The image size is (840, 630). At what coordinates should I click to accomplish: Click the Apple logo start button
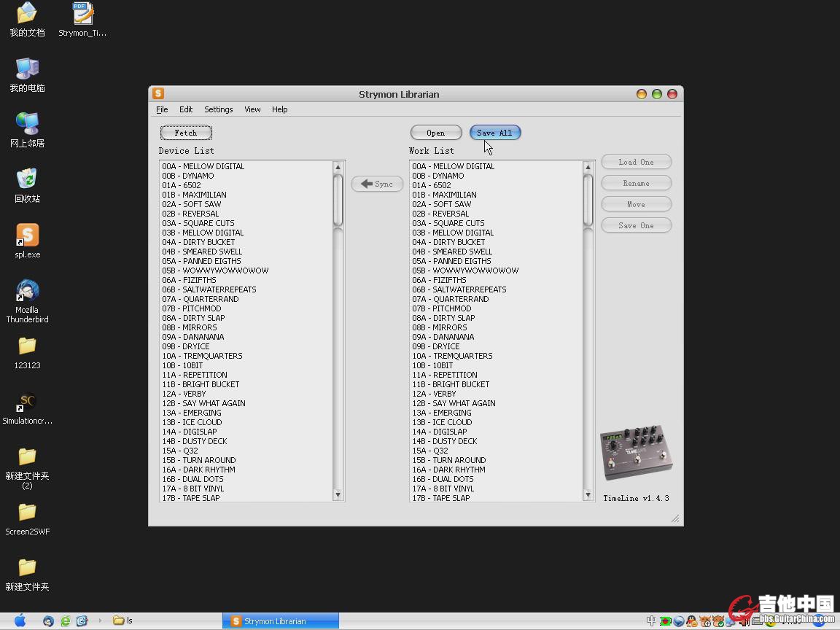pyautogui.click(x=20, y=621)
